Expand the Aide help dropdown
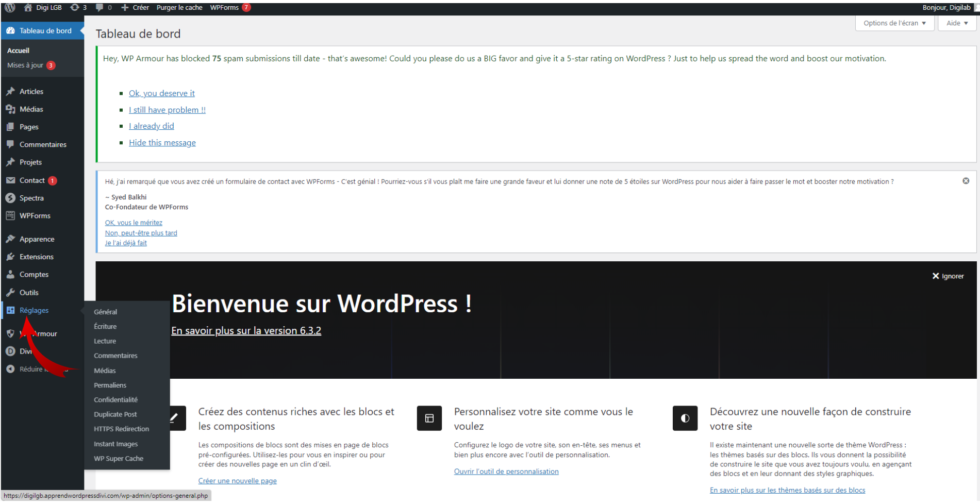The image size is (980, 504). point(957,23)
